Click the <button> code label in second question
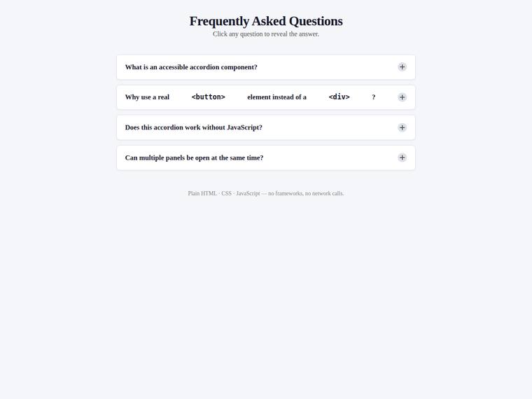Viewport: 532px width, 399px height. pos(209,97)
